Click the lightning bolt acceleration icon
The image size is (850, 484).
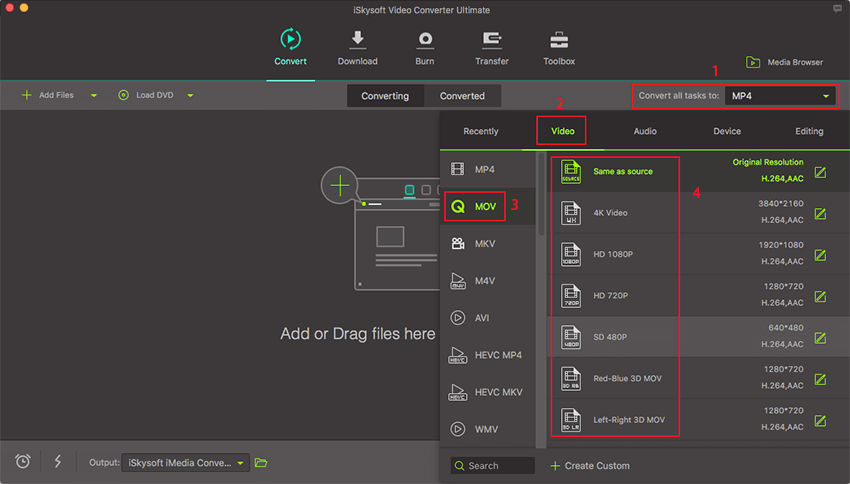click(x=57, y=461)
